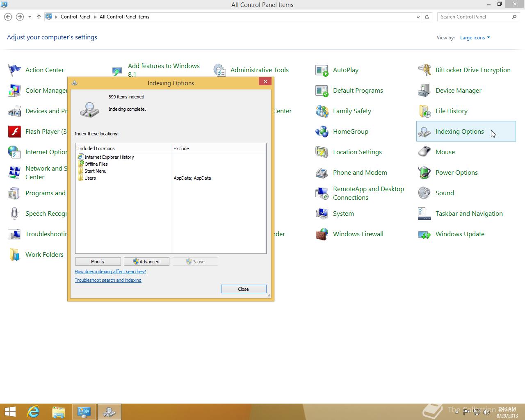Open File Explorer from the taskbar

click(59, 412)
